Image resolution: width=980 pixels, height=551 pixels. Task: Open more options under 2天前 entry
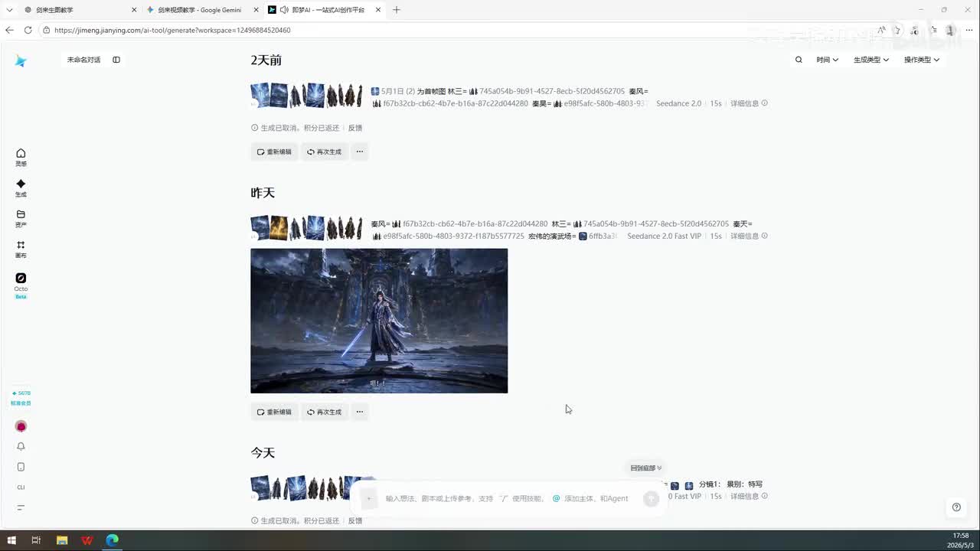pyautogui.click(x=360, y=152)
